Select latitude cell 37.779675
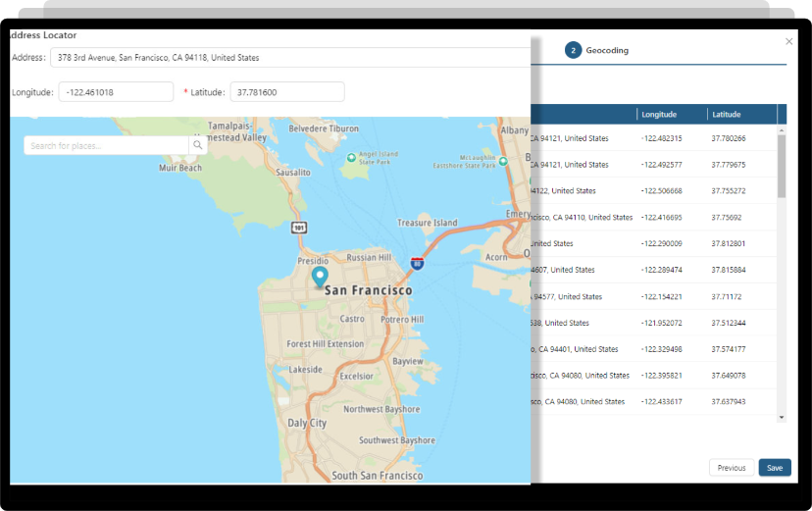This screenshot has width=812, height=511. point(728,165)
